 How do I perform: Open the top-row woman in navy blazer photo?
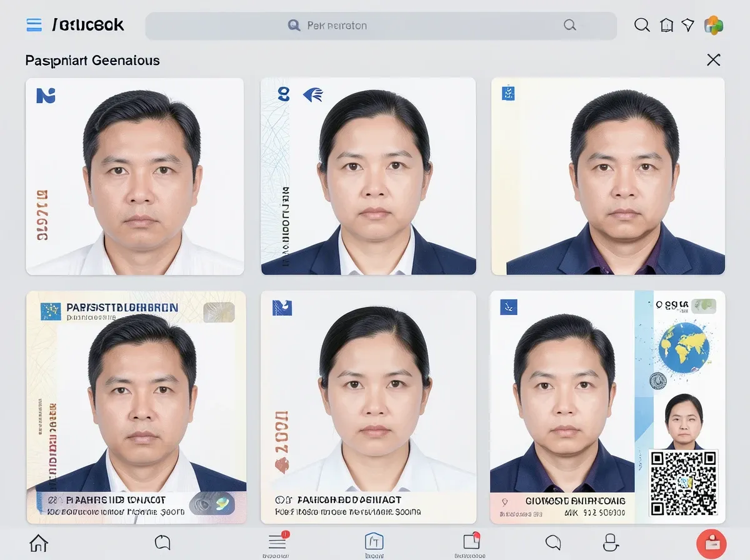click(x=368, y=176)
